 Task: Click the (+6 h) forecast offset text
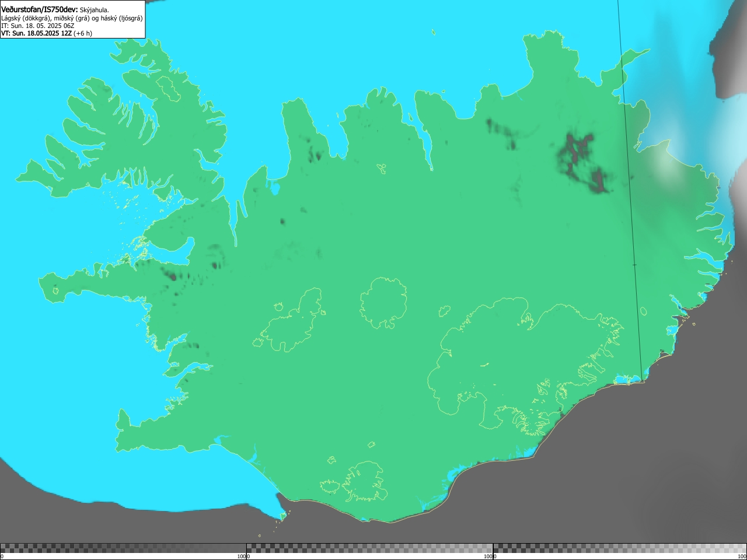82,33
